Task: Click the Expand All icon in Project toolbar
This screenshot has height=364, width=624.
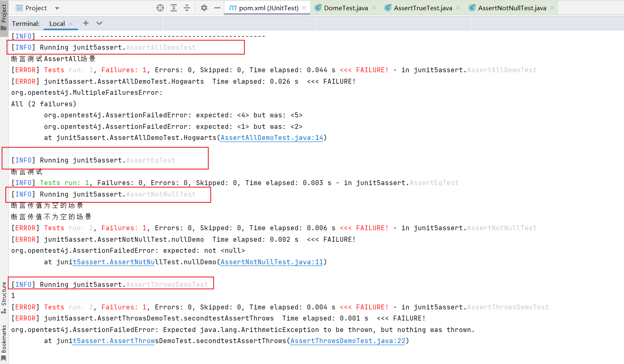Action: click(174, 8)
